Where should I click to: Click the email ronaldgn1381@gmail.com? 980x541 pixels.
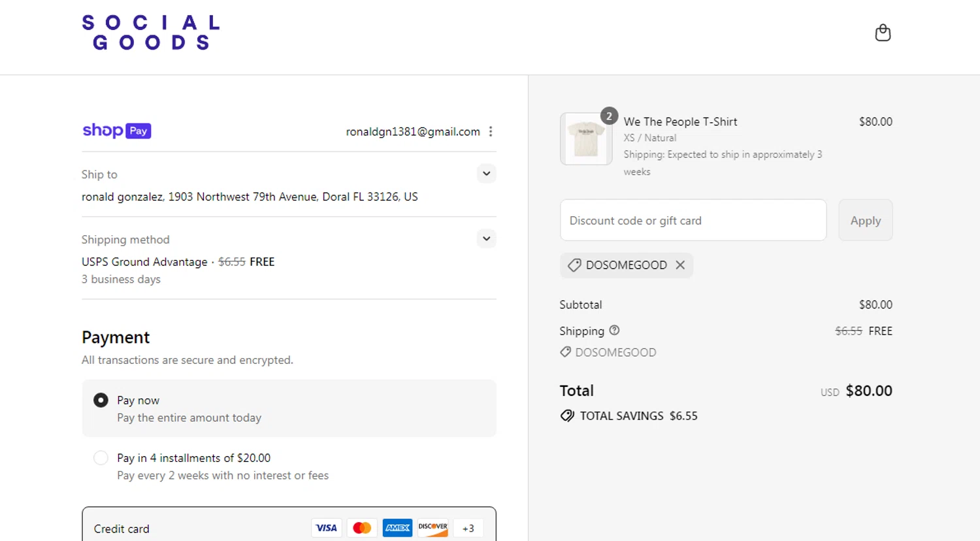pos(413,131)
